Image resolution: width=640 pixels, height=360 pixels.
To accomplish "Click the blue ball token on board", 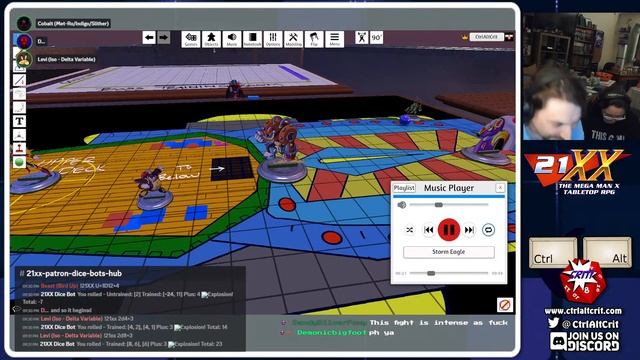I will (404, 120).
